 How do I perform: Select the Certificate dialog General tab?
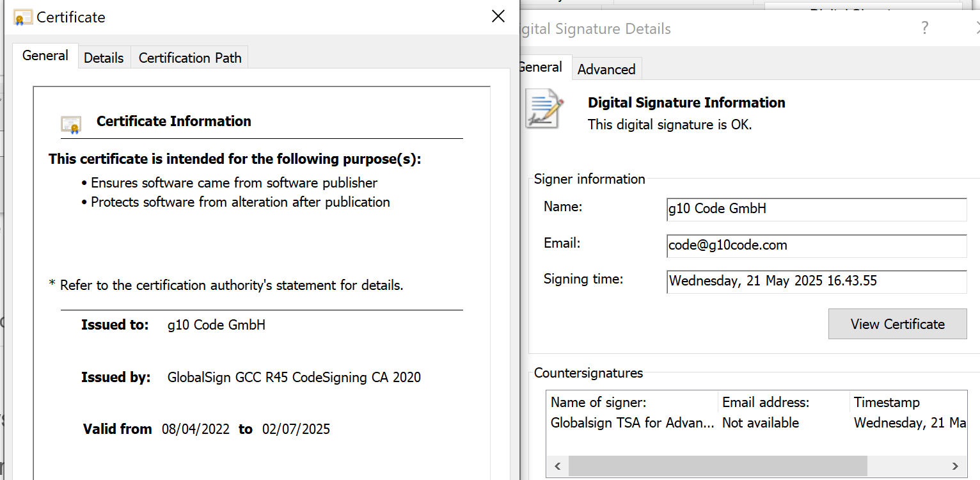pyautogui.click(x=45, y=56)
